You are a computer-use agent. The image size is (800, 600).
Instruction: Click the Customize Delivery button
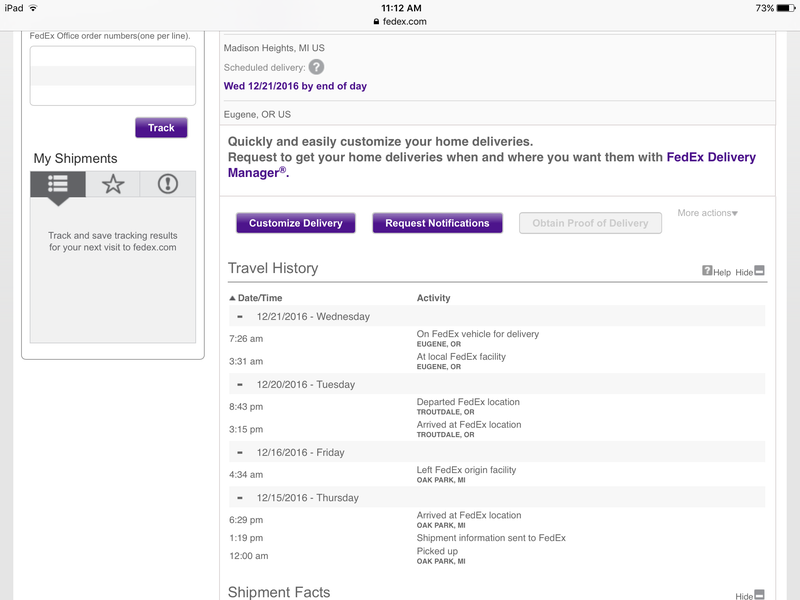pyautogui.click(x=295, y=223)
